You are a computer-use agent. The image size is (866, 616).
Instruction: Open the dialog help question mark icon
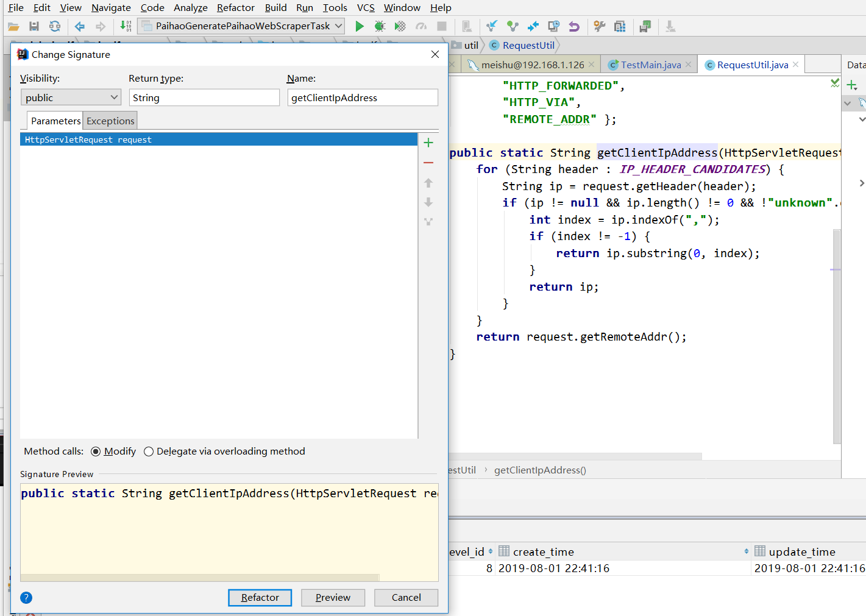coord(26,598)
